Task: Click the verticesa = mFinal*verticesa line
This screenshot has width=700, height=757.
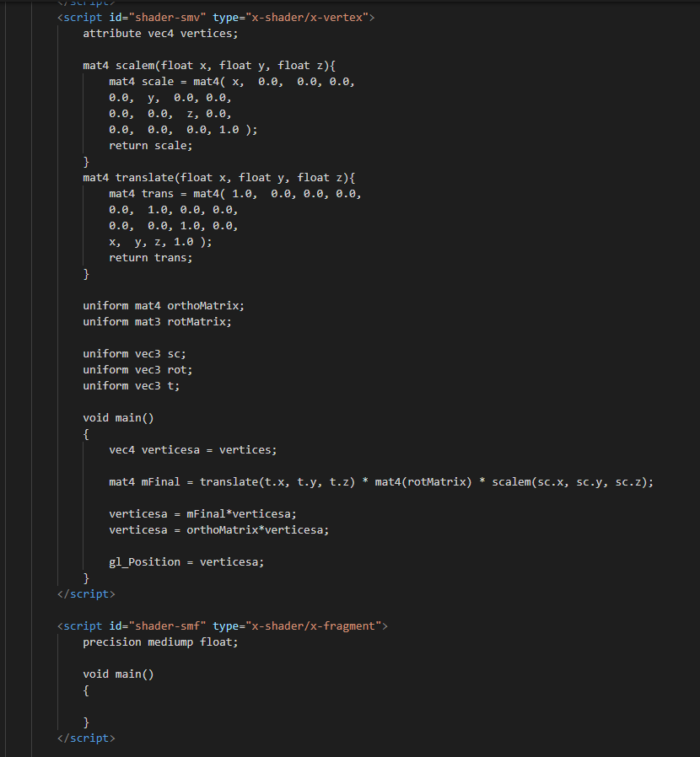Action: tap(203, 513)
